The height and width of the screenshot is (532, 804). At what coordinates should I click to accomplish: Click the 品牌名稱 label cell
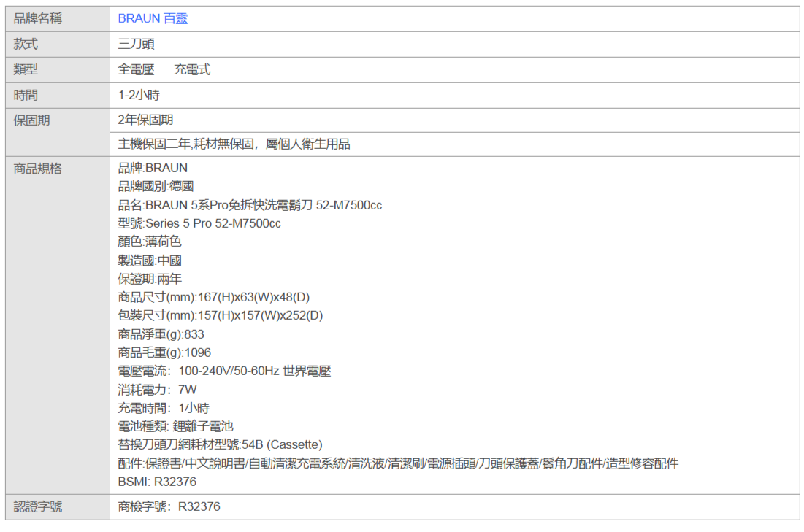[58, 18]
